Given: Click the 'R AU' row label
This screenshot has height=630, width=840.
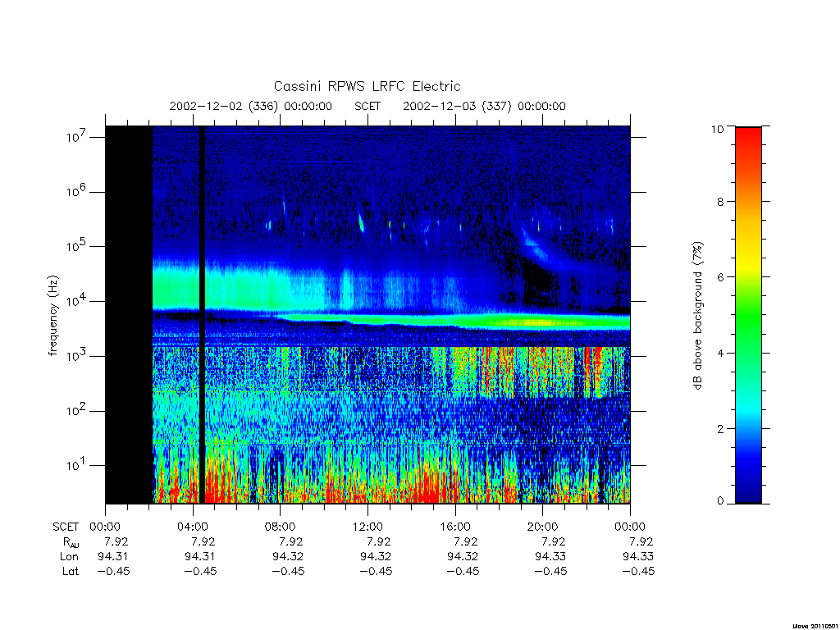Looking at the screenshot, I should tap(70, 541).
